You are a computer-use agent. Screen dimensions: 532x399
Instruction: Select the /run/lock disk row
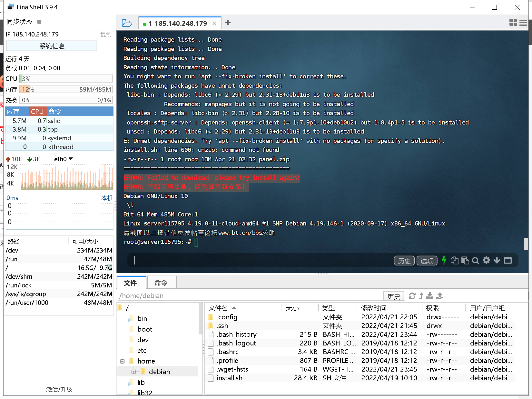point(59,285)
